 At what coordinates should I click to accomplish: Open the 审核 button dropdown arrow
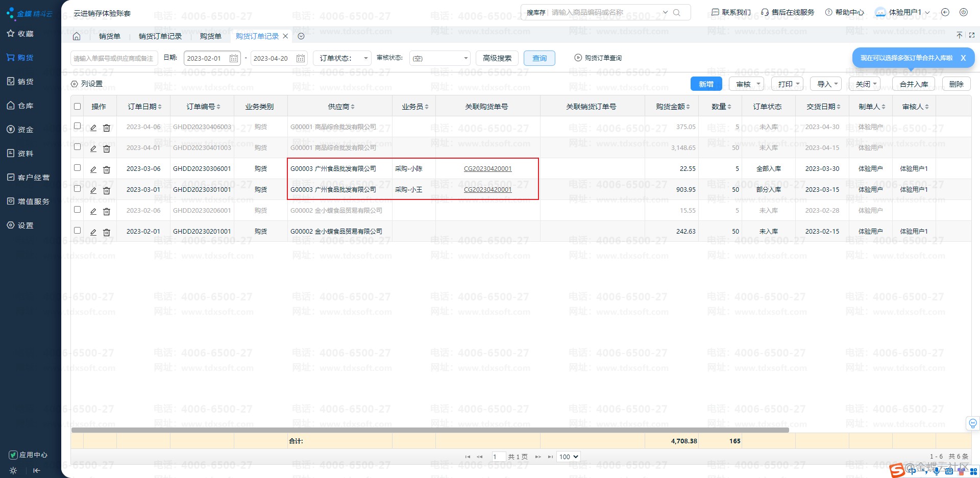click(758, 84)
